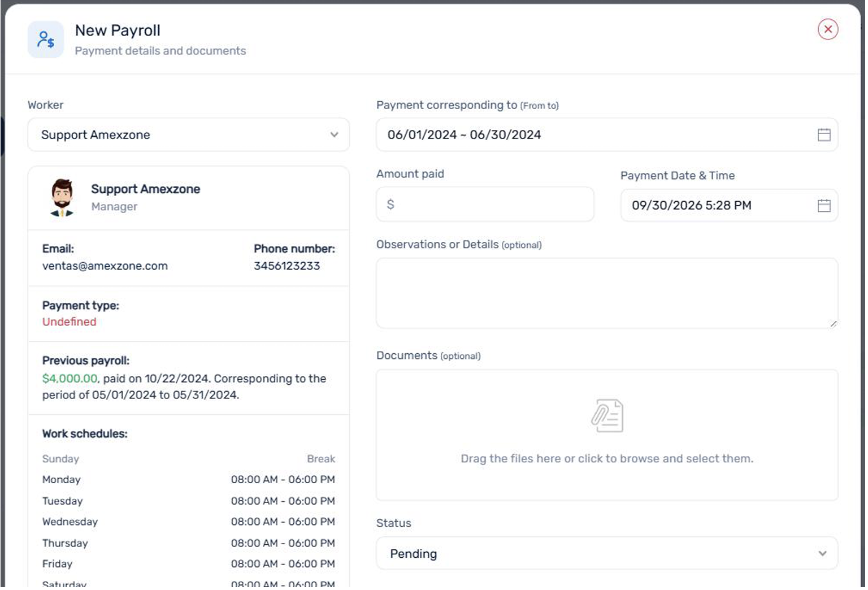Open calendar for payment period range
This screenshot has height=590, width=868.
click(823, 135)
